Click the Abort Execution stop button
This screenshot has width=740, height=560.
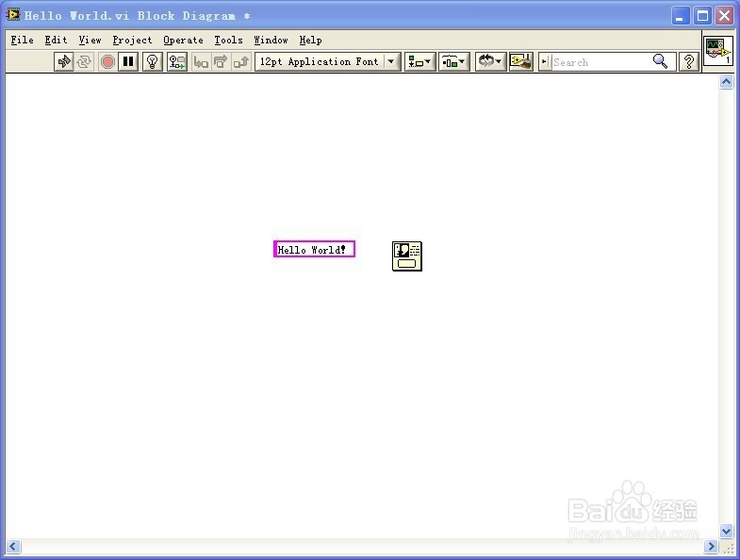click(x=107, y=62)
